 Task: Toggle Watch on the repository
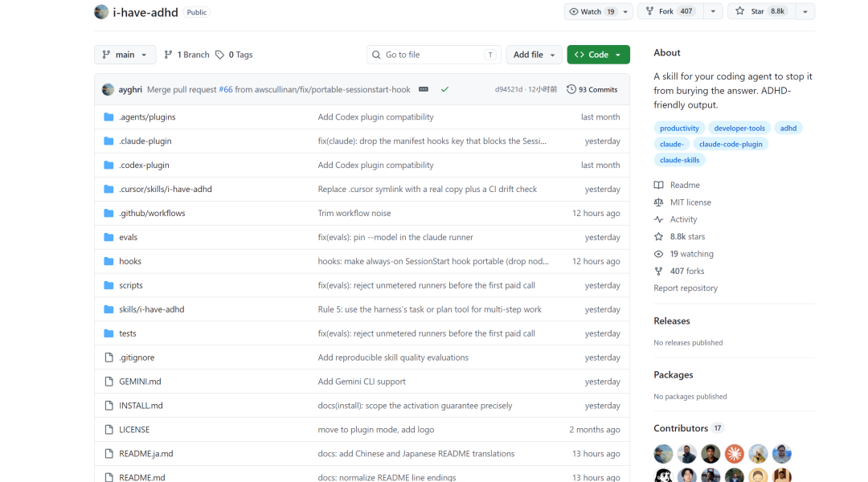[592, 11]
